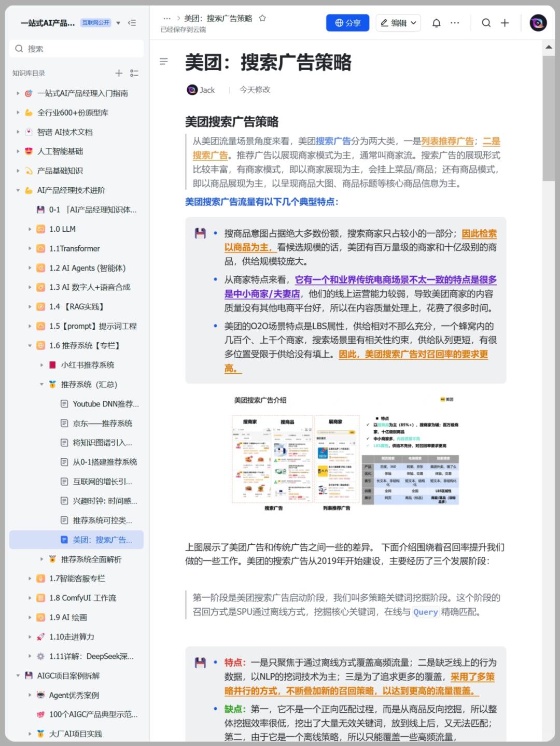The image size is (560, 746).
Task: Click the 美团: 搜索广告策略 breadcrumb title
Action: coord(218,18)
